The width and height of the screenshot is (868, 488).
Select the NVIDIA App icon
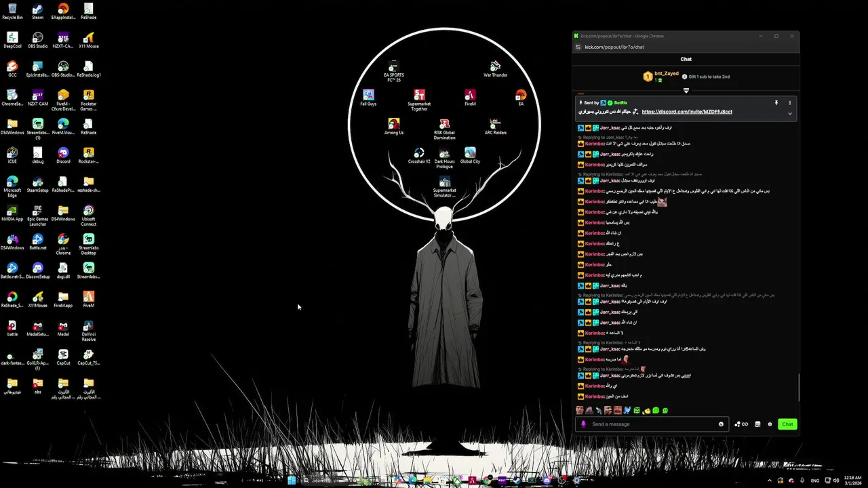[12, 213]
